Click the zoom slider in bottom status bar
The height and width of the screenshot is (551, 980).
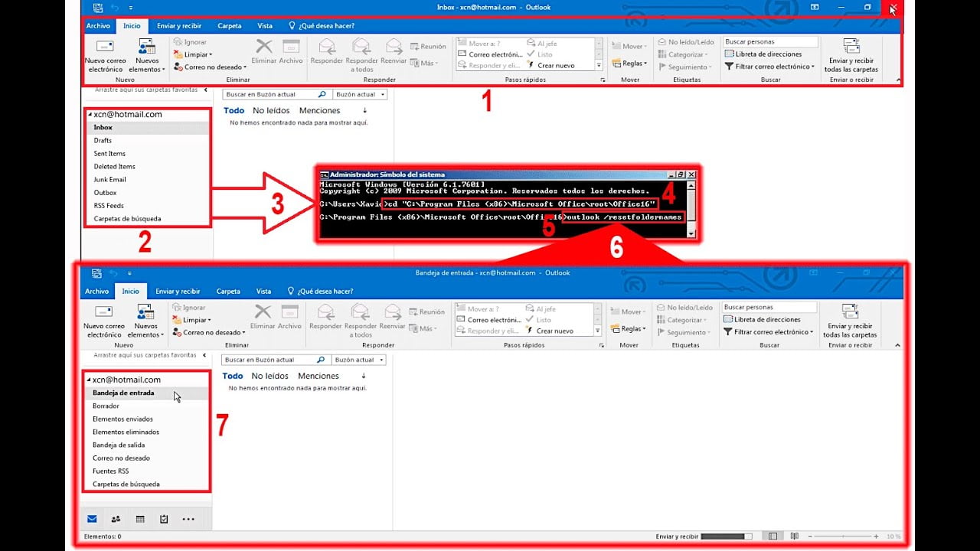842,536
